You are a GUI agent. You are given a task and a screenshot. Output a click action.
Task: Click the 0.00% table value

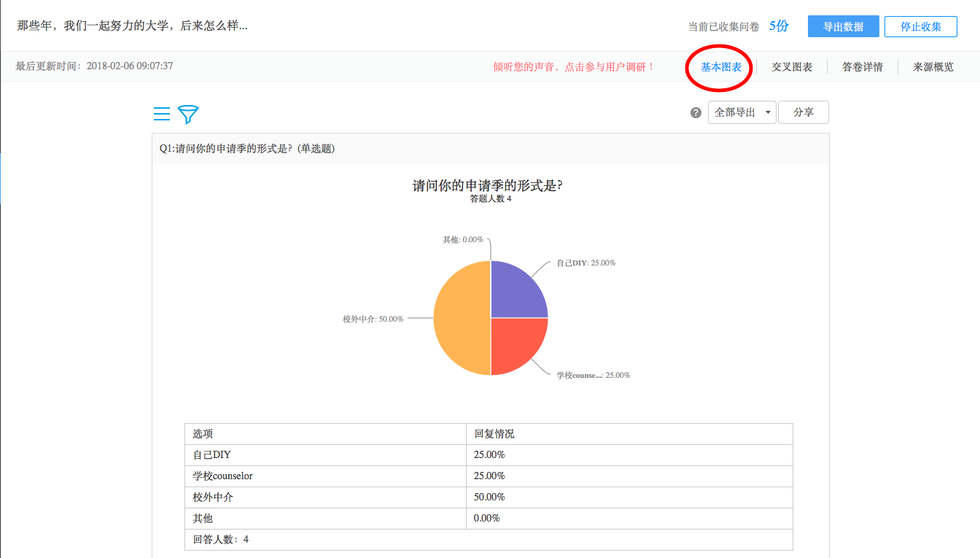[487, 519]
